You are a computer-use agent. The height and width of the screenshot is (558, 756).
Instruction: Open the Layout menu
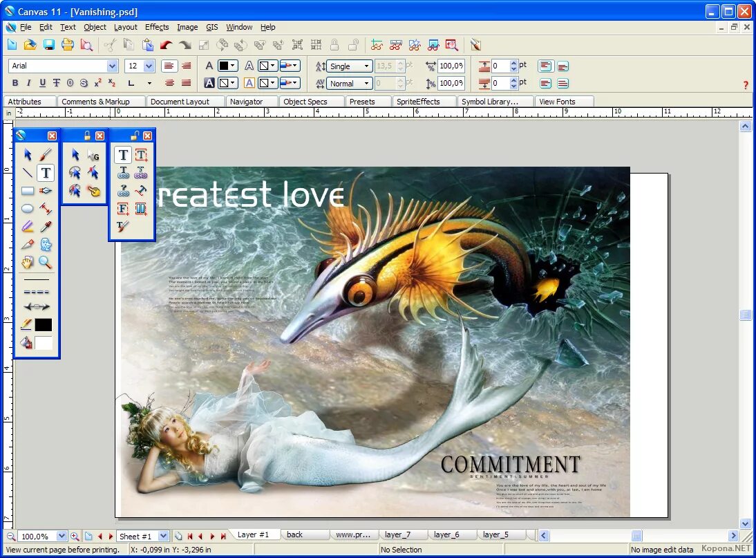[125, 27]
